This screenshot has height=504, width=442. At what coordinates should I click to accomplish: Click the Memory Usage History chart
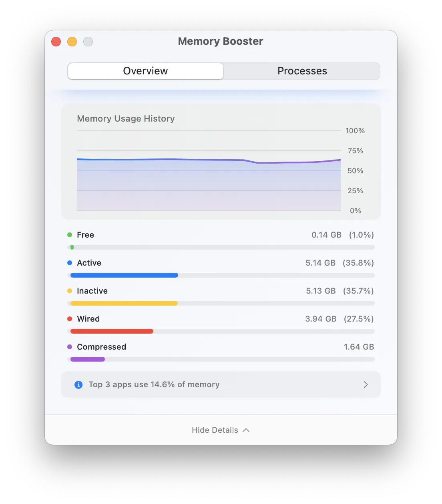[x=209, y=180]
